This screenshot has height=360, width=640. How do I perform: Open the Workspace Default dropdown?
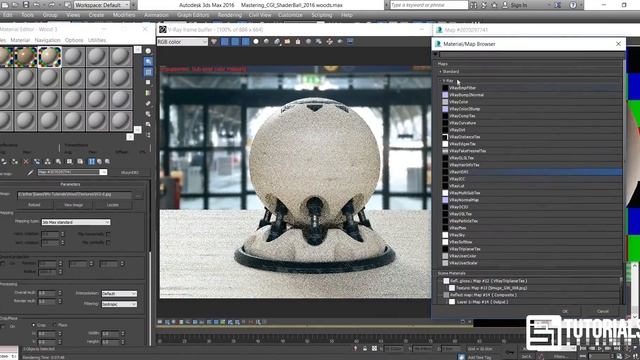[102, 5]
